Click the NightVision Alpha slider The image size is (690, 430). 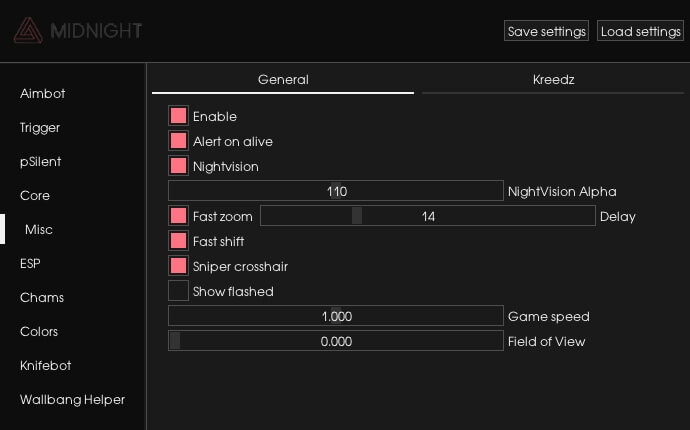335,191
